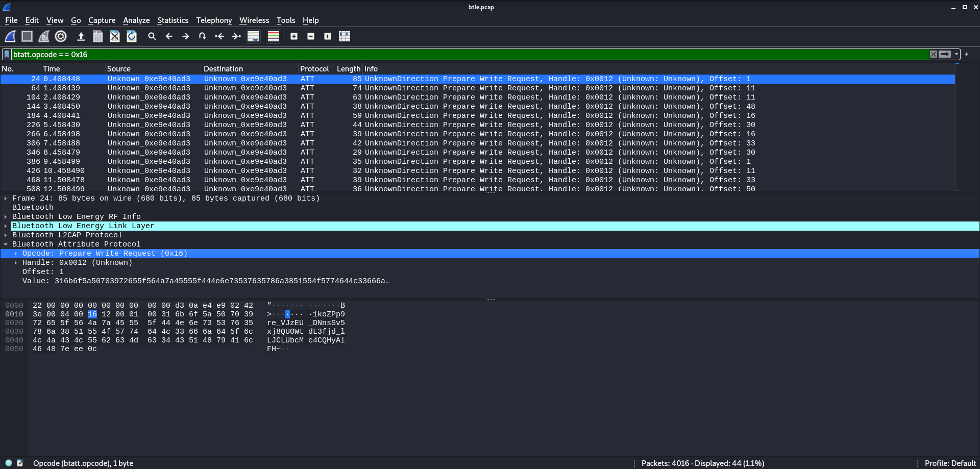Open the Tools menu
This screenshot has width=980, height=469.
(x=286, y=20)
